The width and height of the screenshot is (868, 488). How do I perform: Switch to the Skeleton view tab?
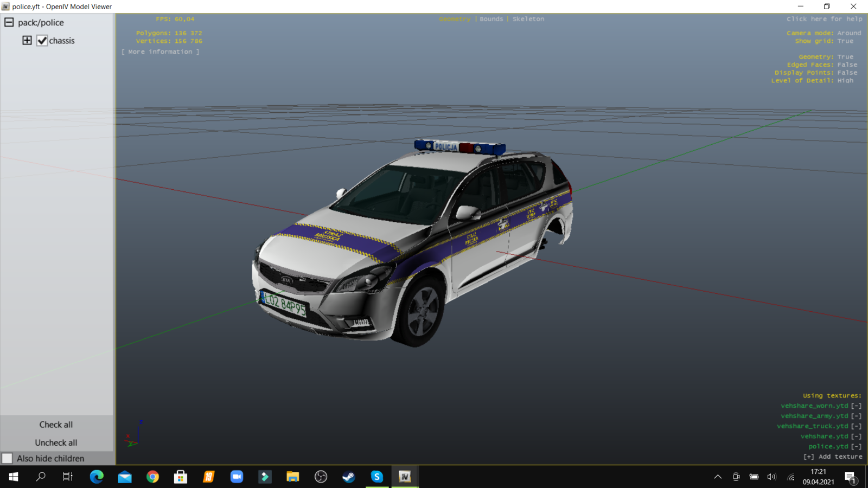point(528,19)
